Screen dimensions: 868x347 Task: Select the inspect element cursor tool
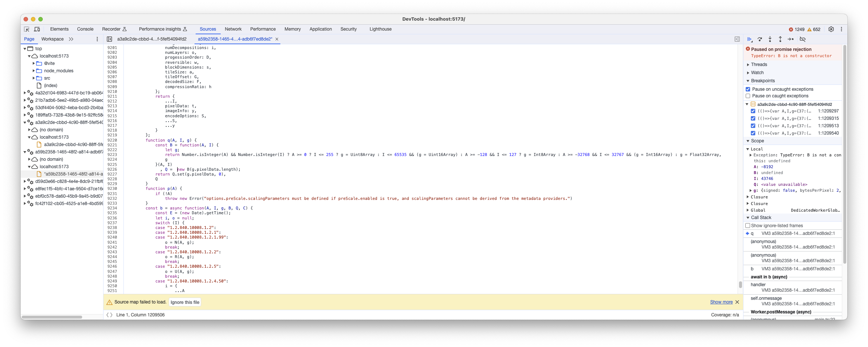[26, 29]
